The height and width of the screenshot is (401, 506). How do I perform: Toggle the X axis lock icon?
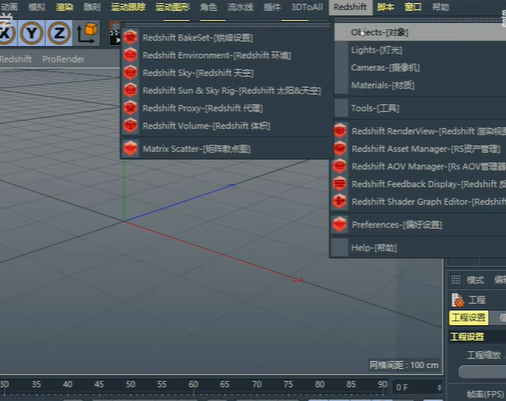6,33
